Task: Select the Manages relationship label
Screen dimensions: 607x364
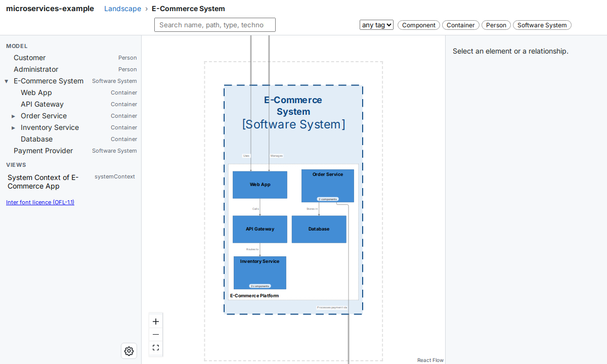Action: tap(277, 156)
